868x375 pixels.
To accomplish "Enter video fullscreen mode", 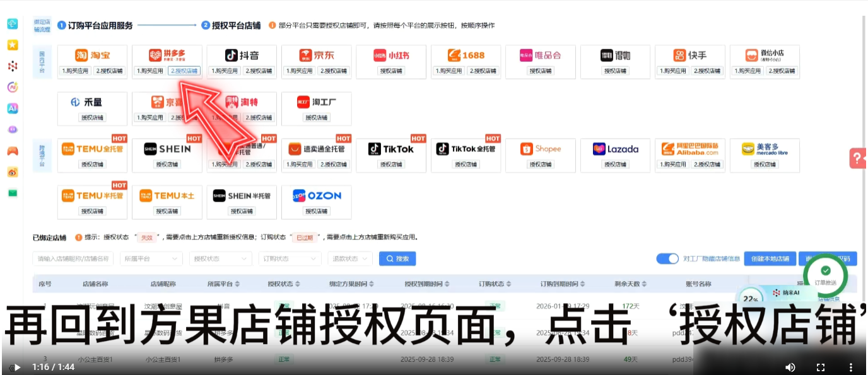I will (821, 367).
